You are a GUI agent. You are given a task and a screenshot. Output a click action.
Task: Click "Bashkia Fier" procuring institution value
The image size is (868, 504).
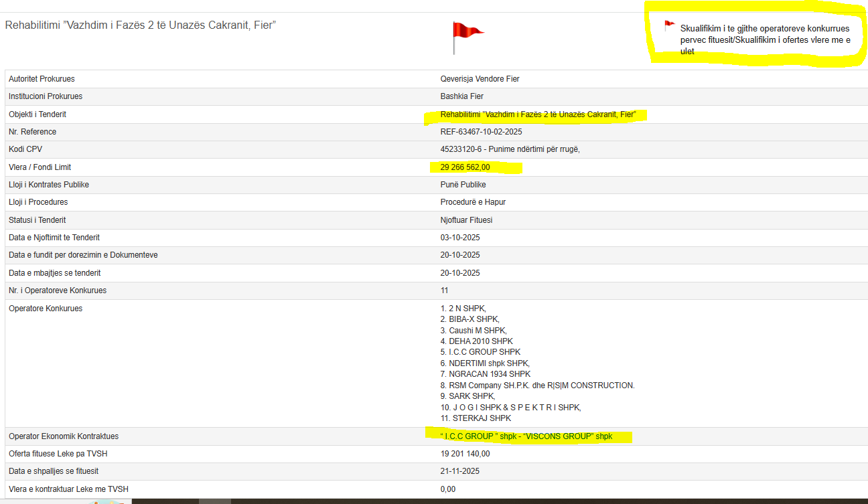462,96
